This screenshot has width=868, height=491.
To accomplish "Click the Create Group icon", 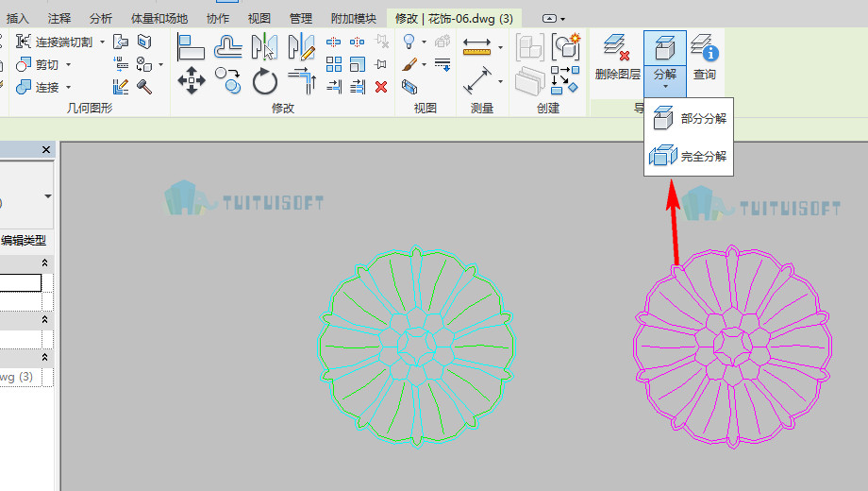I will click(566, 46).
